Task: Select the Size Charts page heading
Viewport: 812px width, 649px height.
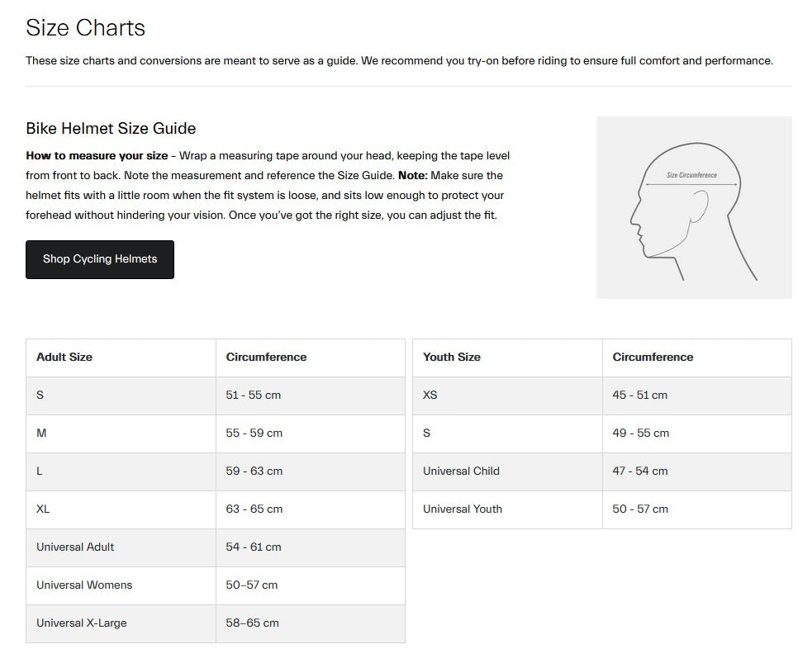Action: (85, 27)
